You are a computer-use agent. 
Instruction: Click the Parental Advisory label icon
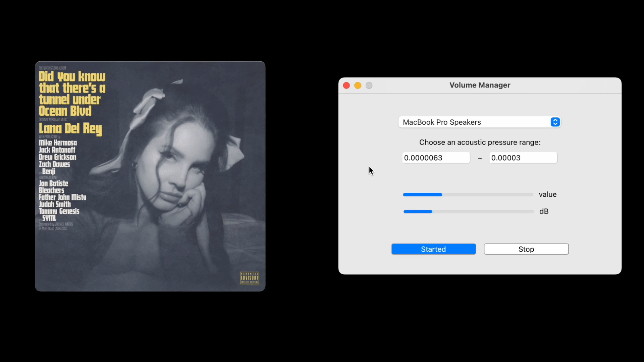(x=250, y=277)
